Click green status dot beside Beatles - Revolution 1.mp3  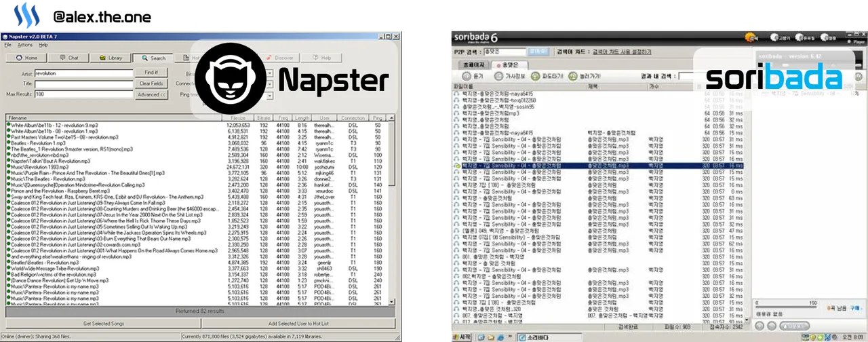(x=7, y=142)
